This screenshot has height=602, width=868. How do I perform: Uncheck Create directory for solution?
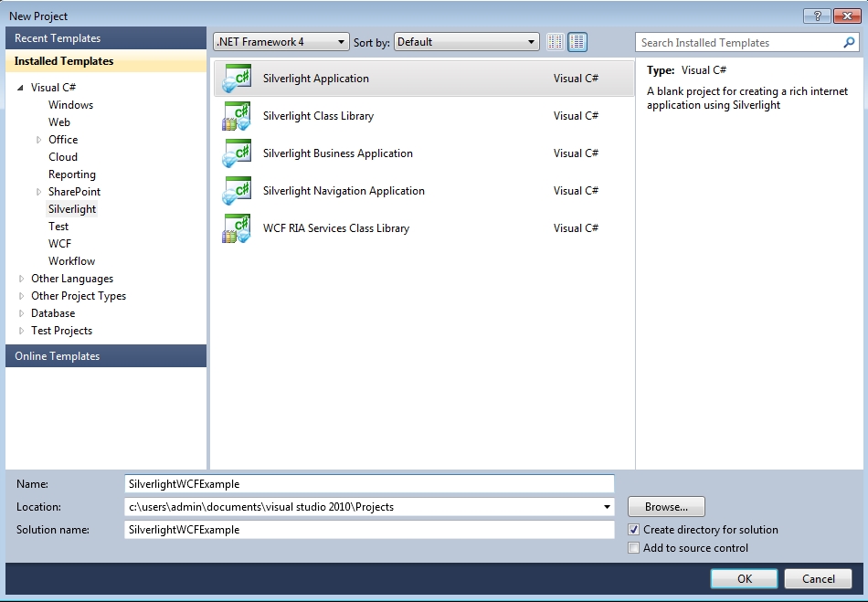coord(634,530)
